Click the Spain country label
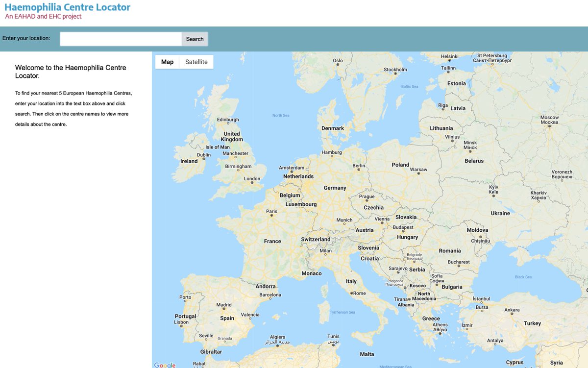Image resolution: width=588 pixels, height=368 pixels. point(227,318)
